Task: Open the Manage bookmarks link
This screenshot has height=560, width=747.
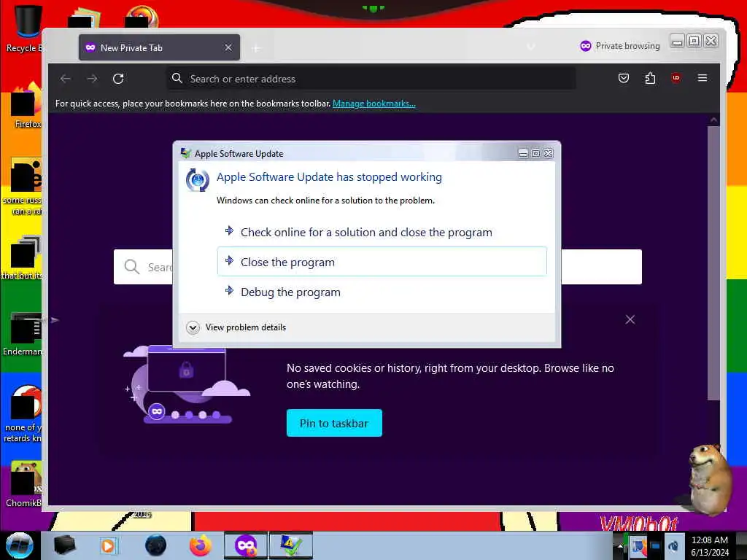Action: click(x=374, y=104)
